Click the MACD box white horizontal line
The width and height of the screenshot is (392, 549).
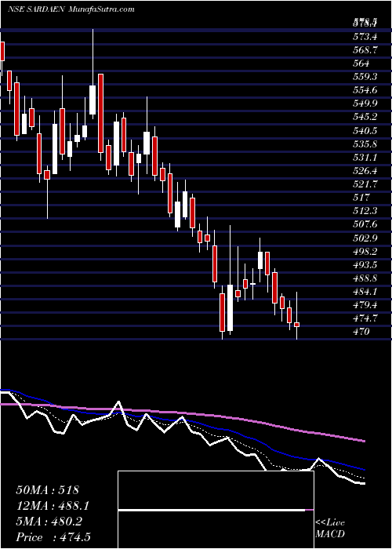[212, 510]
